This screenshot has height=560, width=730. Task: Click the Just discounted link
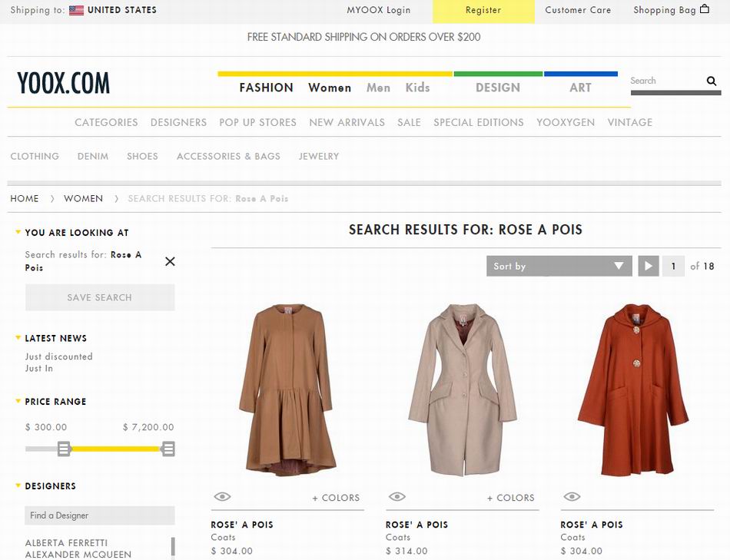(58, 356)
